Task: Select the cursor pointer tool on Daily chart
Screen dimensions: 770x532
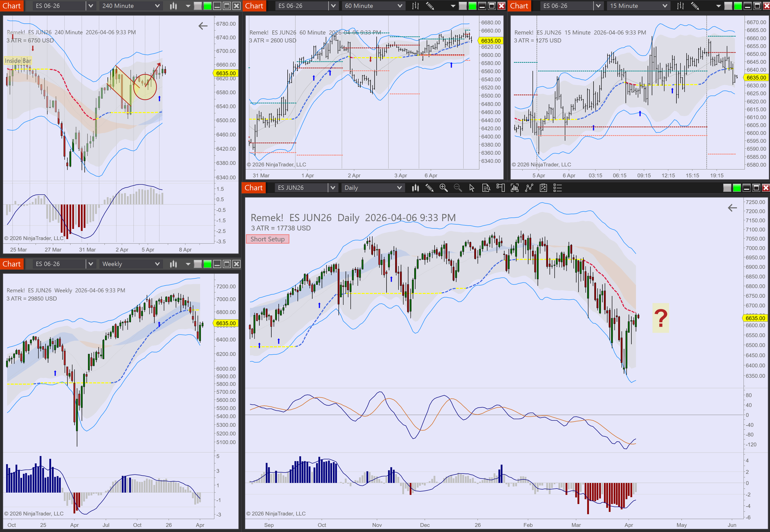Action: coord(472,188)
